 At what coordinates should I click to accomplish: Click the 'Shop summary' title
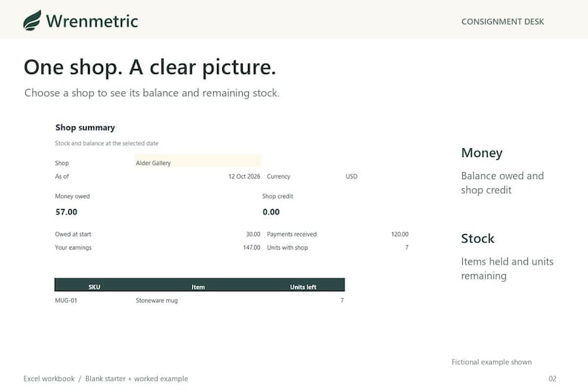pyautogui.click(x=85, y=127)
